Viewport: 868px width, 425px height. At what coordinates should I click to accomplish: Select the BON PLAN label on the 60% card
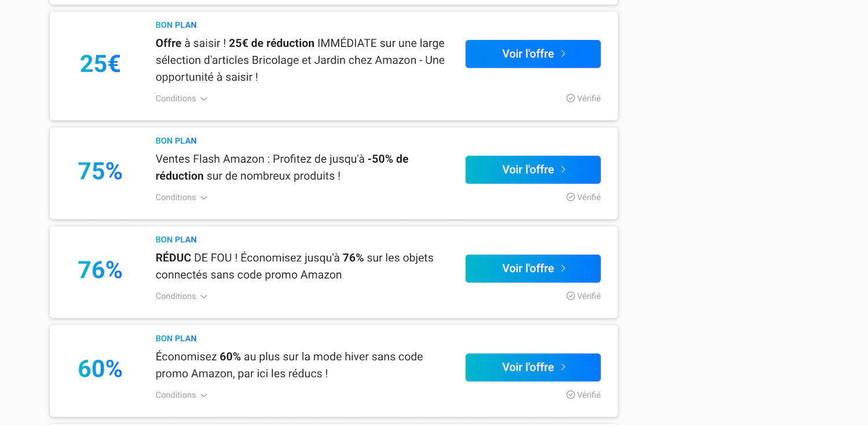(x=176, y=338)
